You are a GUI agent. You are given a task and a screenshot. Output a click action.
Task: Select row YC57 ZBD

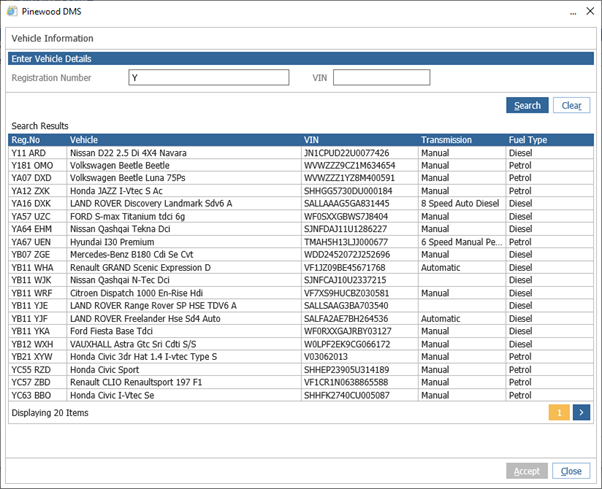[301, 382]
